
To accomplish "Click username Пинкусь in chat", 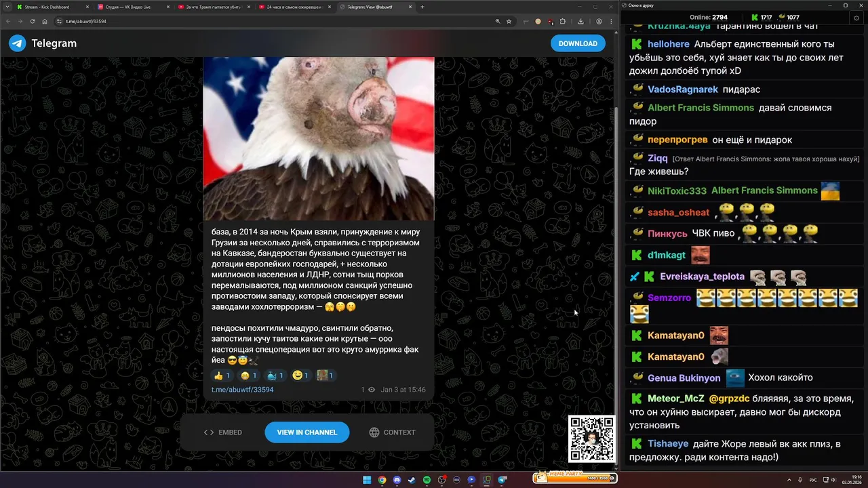I will (667, 233).
